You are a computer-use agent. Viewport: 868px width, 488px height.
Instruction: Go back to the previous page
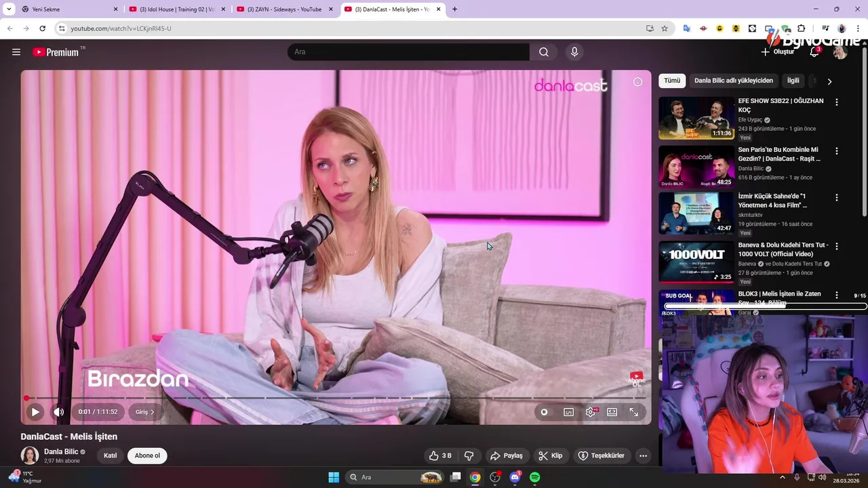(9, 28)
